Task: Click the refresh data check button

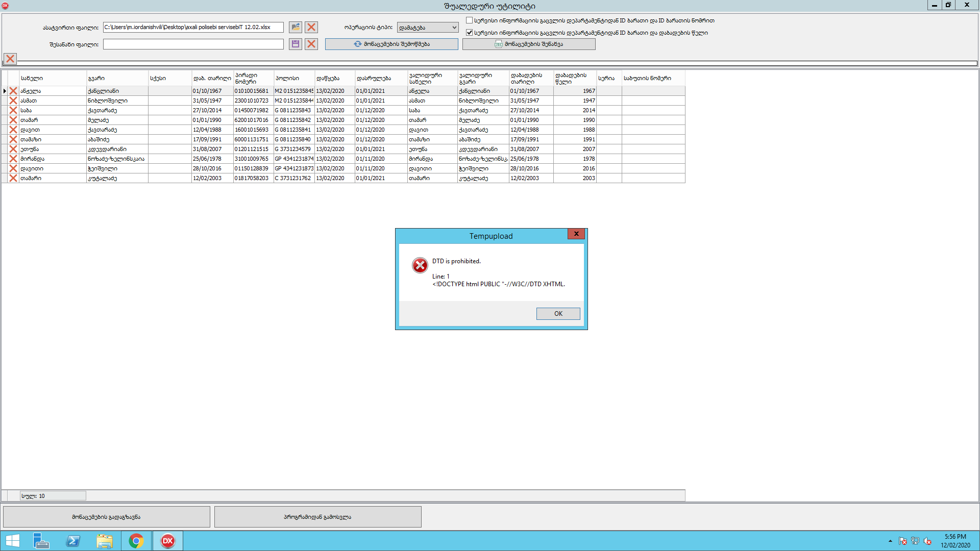Action: click(391, 44)
